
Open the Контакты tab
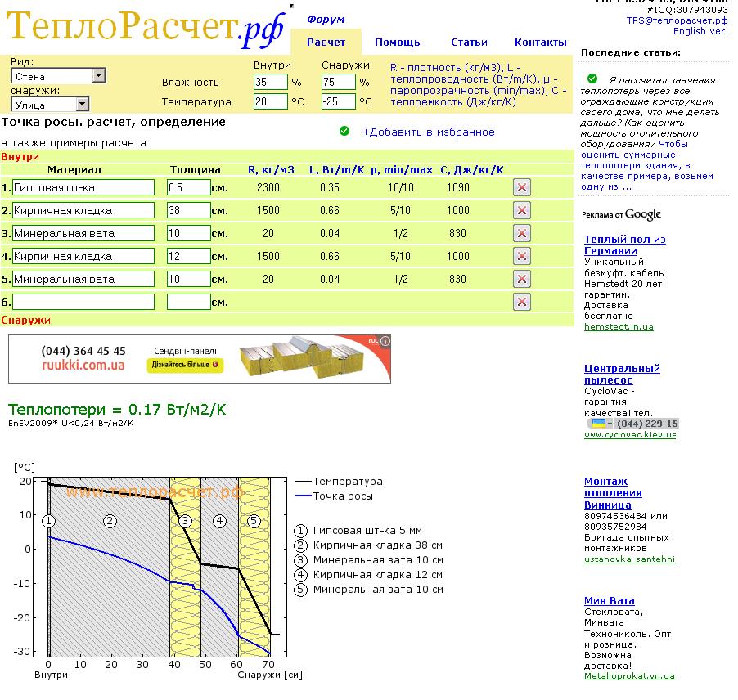(540, 43)
